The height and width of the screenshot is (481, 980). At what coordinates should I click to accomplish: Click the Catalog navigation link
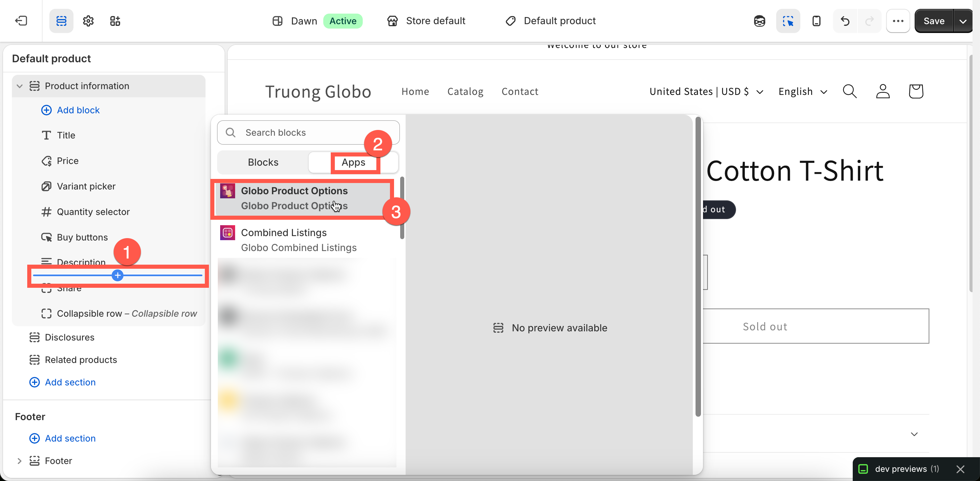[x=465, y=91]
